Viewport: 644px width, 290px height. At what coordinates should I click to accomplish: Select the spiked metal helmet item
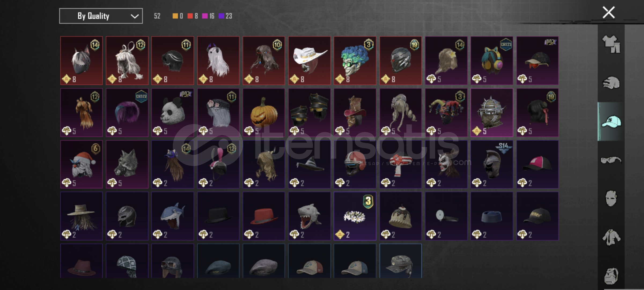point(492,113)
